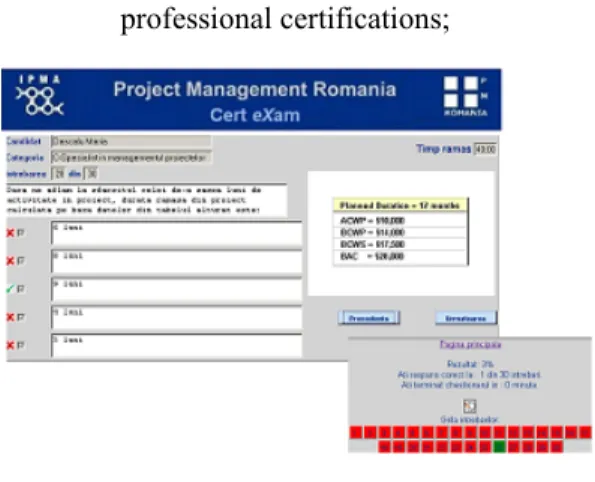Screen dimensions: 595x482
Task: Click the red X beside the fourth answer
Action: tap(10, 317)
